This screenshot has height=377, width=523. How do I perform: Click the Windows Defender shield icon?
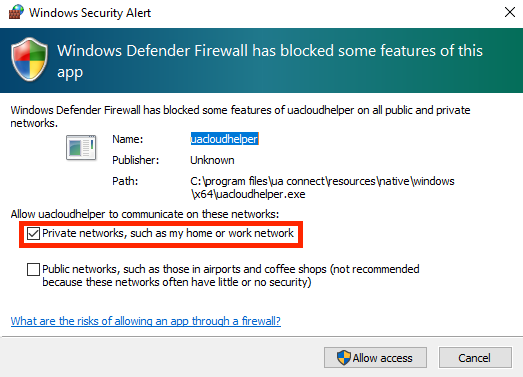(29, 59)
